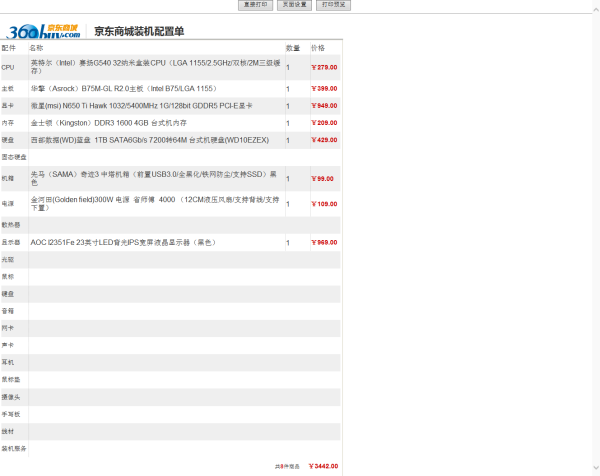
Task: Click the ¥429.00 price
Action: pos(324,140)
